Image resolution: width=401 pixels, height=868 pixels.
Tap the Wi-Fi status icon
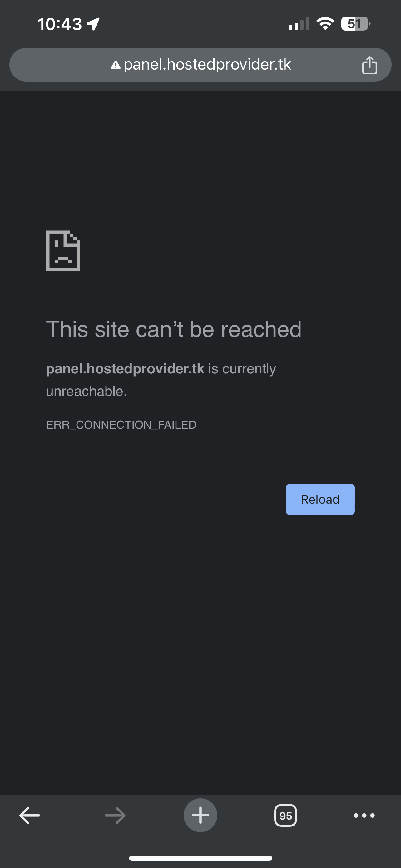325,23
